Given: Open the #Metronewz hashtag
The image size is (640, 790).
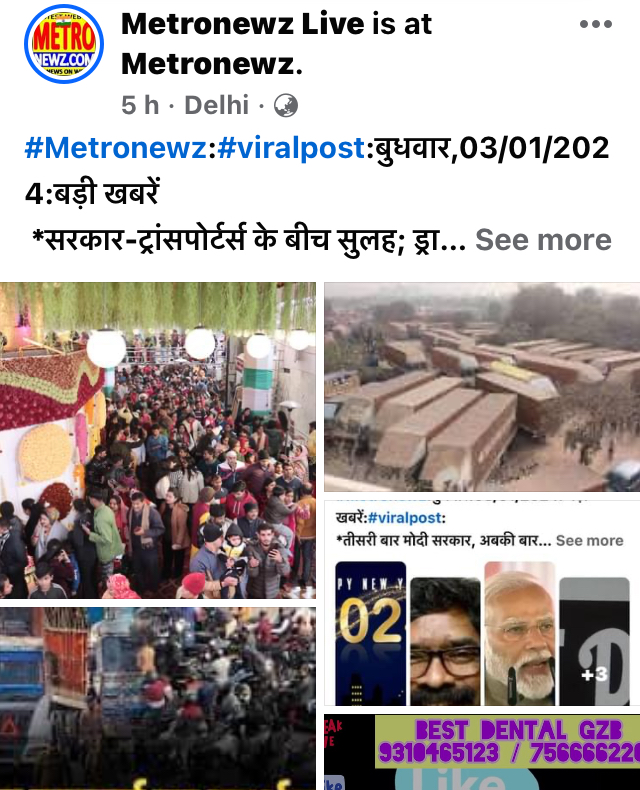Looking at the screenshot, I should pos(116,148).
